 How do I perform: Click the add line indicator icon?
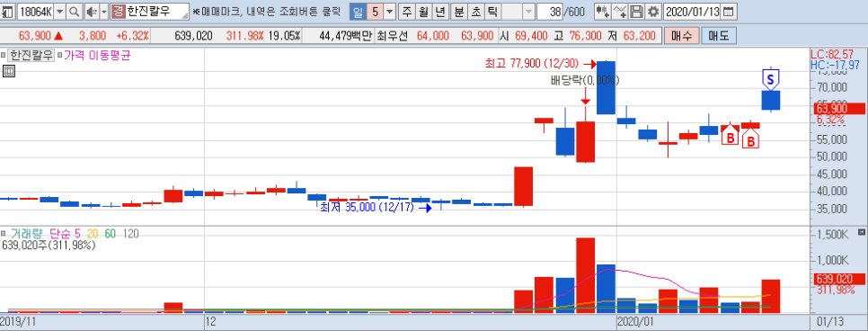[621, 11]
